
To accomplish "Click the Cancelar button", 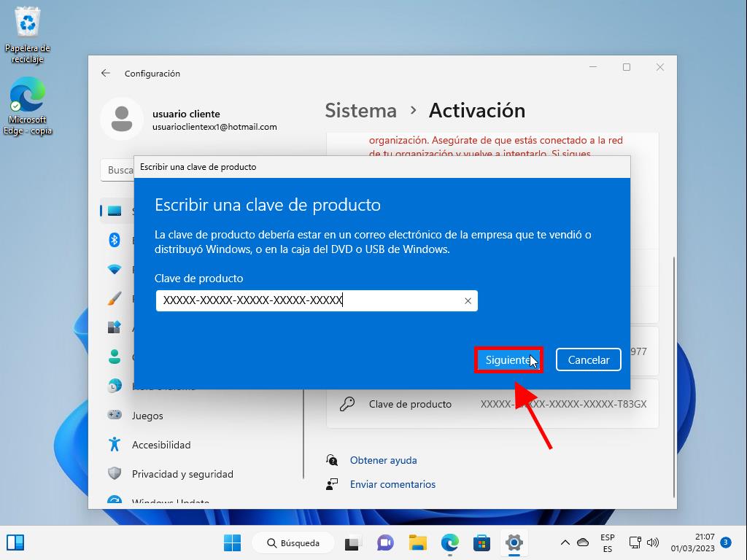I will point(588,360).
